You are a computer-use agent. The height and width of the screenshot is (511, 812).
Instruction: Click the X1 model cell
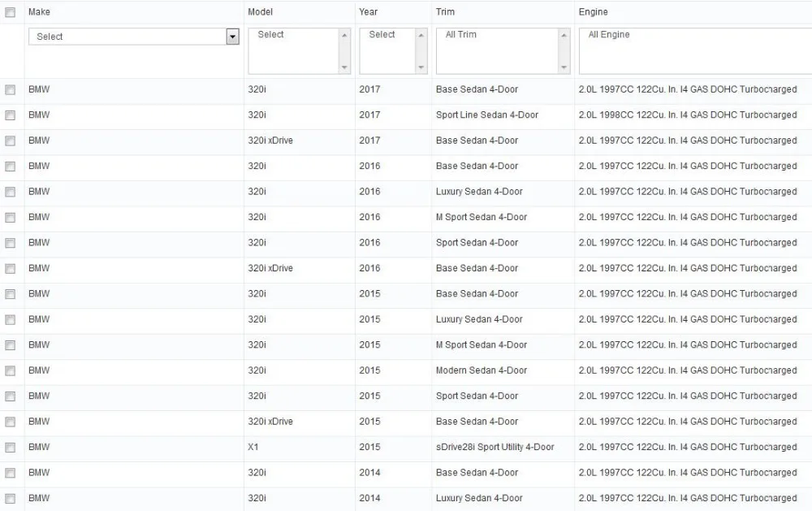click(253, 447)
